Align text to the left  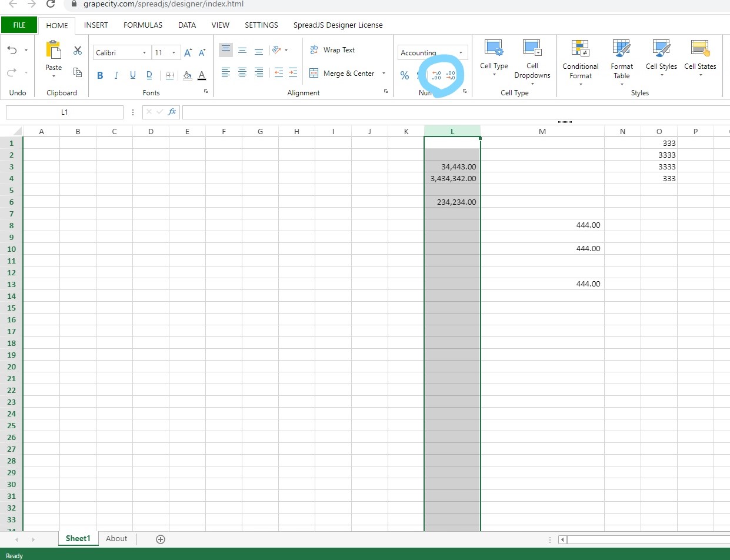[226, 73]
